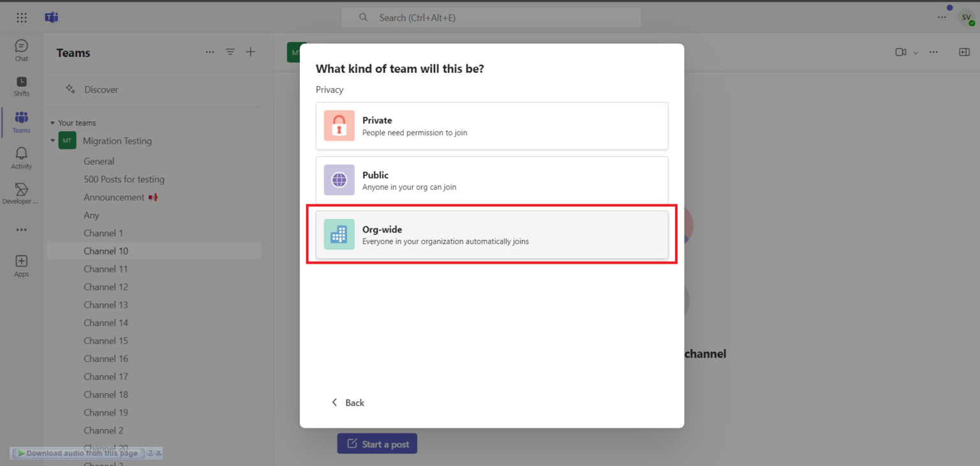980x466 pixels.
Task: Click the SV profile avatar
Action: click(x=966, y=17)
